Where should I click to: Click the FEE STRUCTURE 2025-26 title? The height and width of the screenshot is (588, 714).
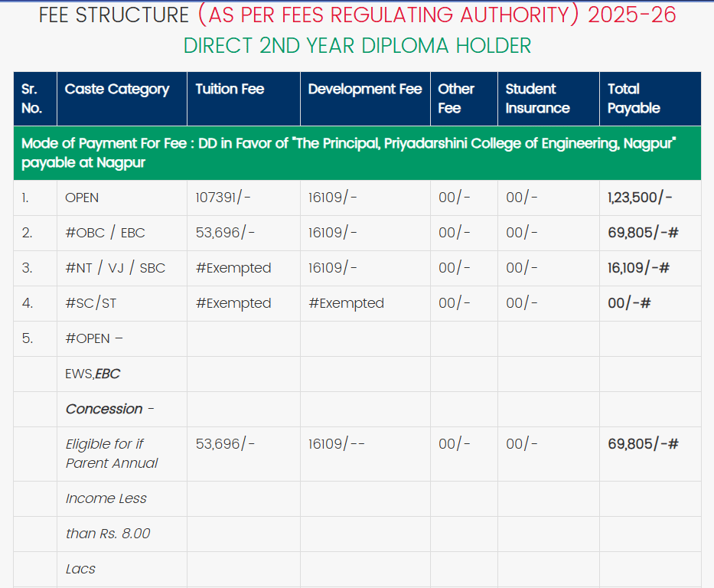[x=357, y=15]
